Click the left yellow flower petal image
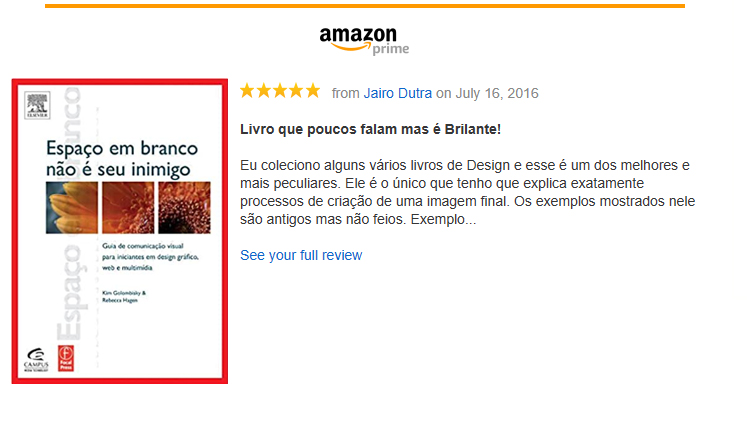This screenshot has width=747, height=442. [72, 208]
